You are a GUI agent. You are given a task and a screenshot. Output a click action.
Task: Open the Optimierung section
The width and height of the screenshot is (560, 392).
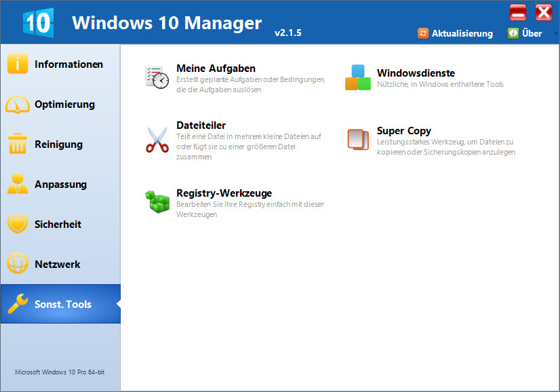[61, 104]
